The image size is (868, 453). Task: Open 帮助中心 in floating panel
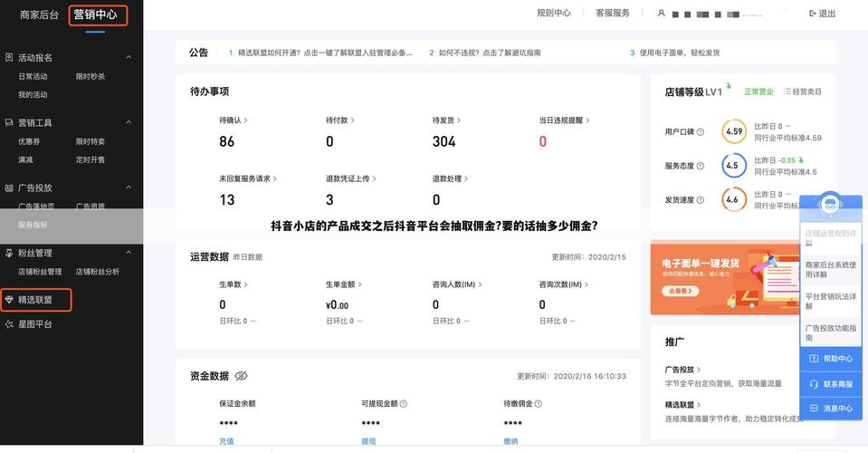(x=831, y=358)
